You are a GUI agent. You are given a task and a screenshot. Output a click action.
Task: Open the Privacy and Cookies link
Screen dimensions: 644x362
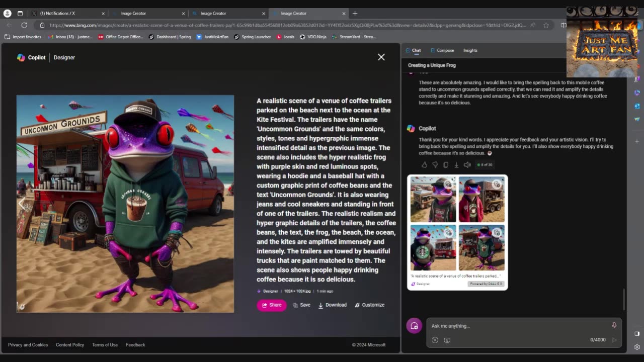point(28,345)
